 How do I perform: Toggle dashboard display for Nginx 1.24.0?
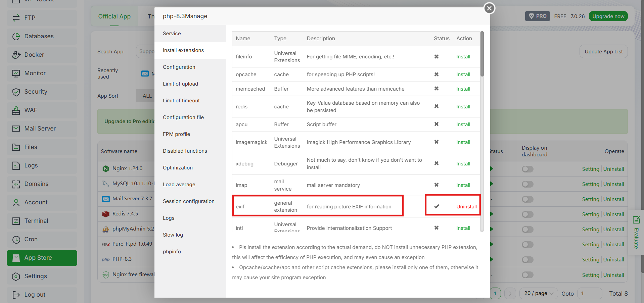527,169
